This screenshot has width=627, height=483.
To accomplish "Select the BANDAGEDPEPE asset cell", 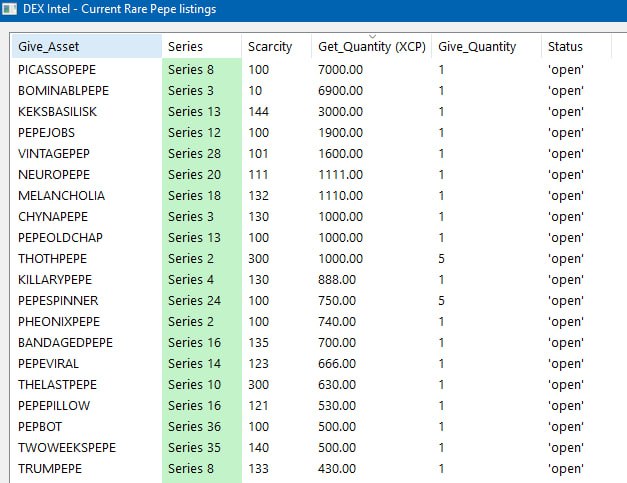I will click(65, 343).
